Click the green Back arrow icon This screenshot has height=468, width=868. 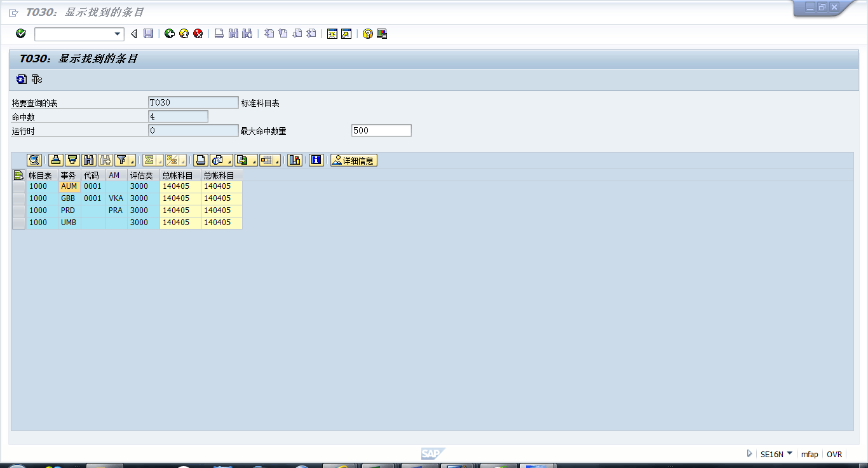pyautogui.click(x=170, y=34)
